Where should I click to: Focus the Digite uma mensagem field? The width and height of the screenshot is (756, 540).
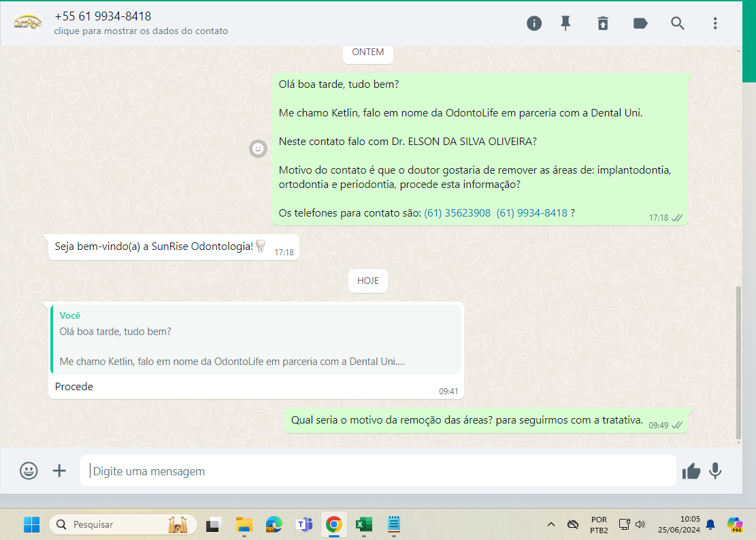click(x=378, y=471)
